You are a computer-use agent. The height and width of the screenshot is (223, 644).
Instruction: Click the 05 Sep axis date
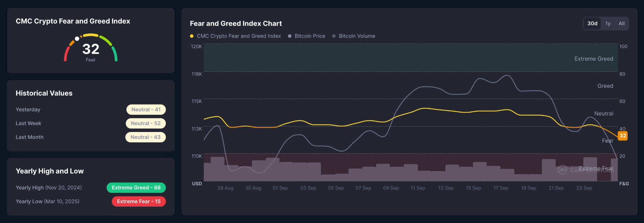336,188
